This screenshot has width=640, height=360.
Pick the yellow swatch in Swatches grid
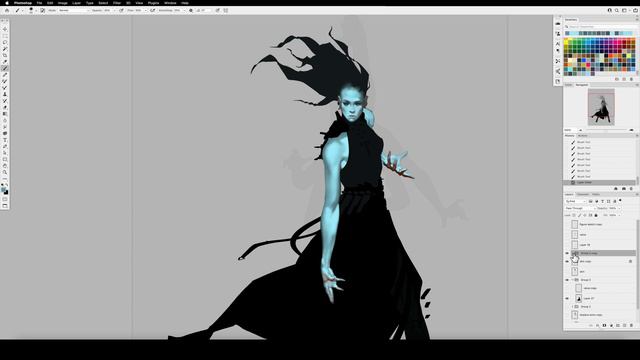tap(566, 42)
